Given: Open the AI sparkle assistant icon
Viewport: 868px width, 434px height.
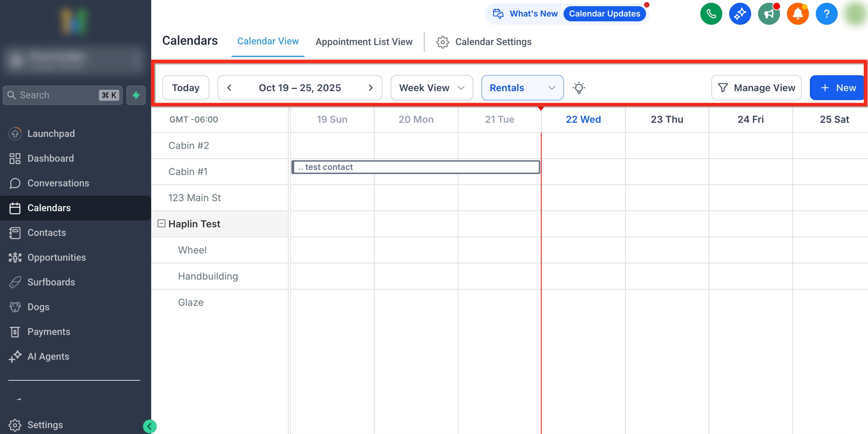Looking at the screenshot, I should tap(740, 14).
